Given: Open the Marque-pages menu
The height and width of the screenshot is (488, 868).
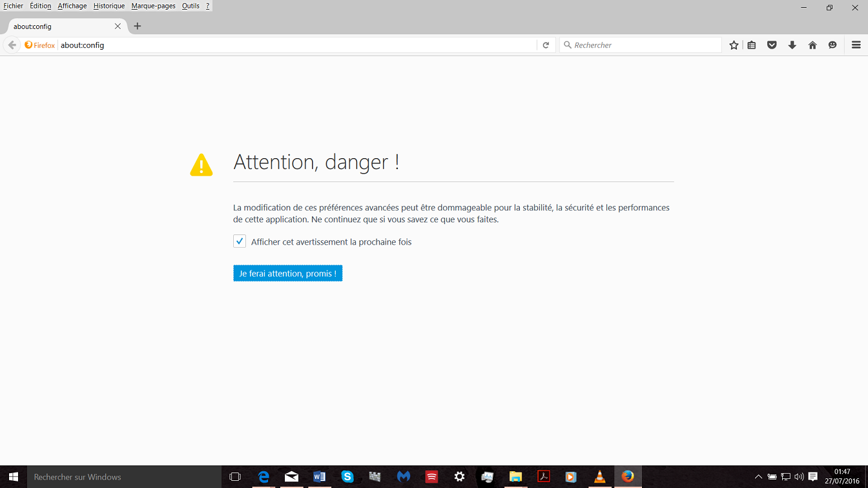Looking at the screenshot, I should coord(153,6).
